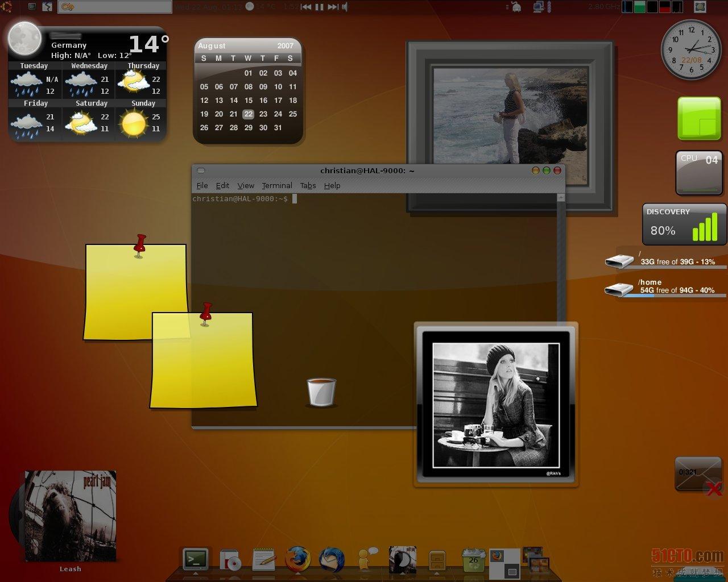Open the Tabs menu in terminal

[308, 185]
